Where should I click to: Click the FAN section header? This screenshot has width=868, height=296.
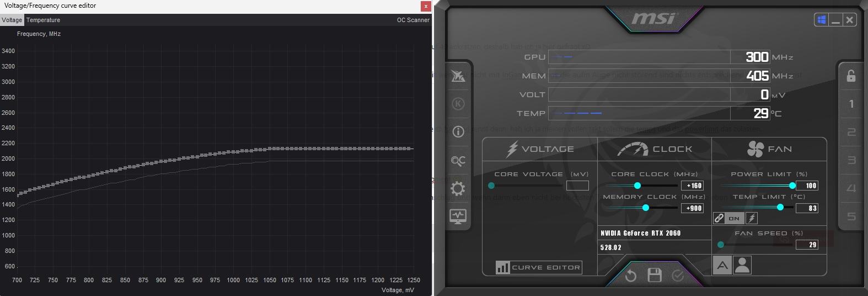tap(769, 149)
